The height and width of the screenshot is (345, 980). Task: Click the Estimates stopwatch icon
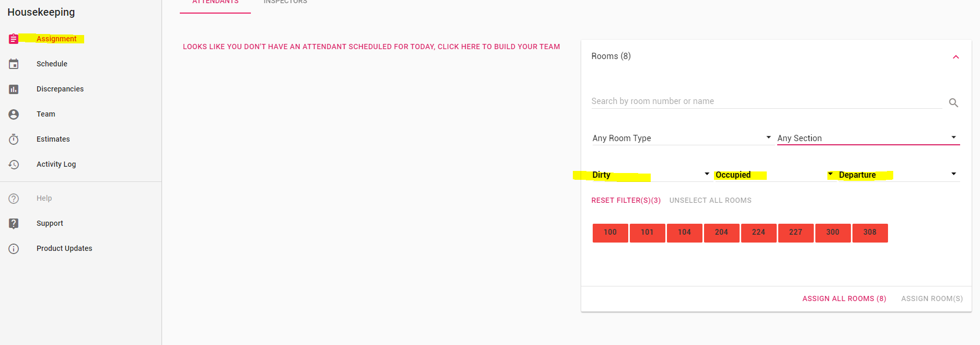point(14,140)
